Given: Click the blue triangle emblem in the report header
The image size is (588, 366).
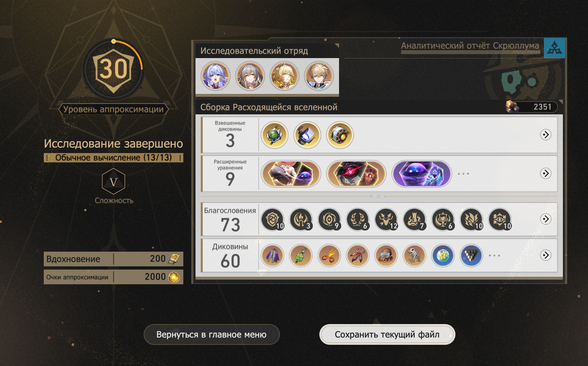Looking at the screenshot, I should 555,48.
